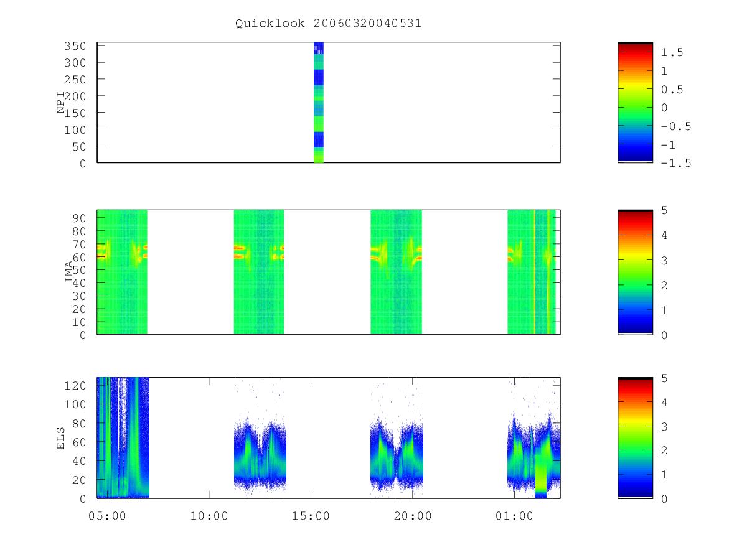Image resolution: width=747 pixels, height=560 pixels.
Task: Click the ELS data block starting at 05:00
Action: [x=123, y=437]
